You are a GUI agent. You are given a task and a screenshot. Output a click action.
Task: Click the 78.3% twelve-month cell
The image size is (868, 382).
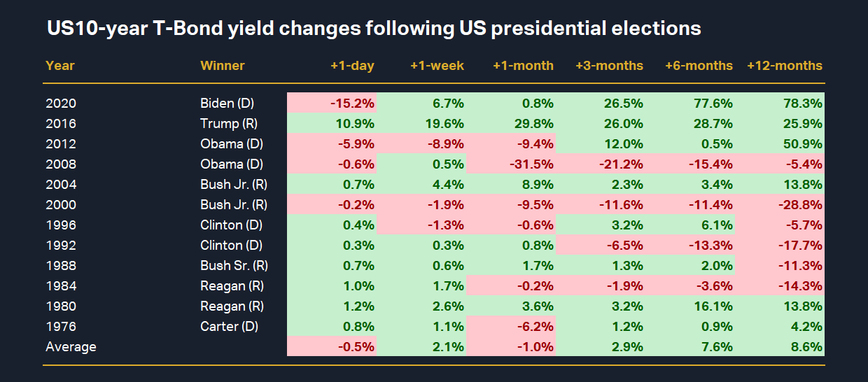[804, 104]
